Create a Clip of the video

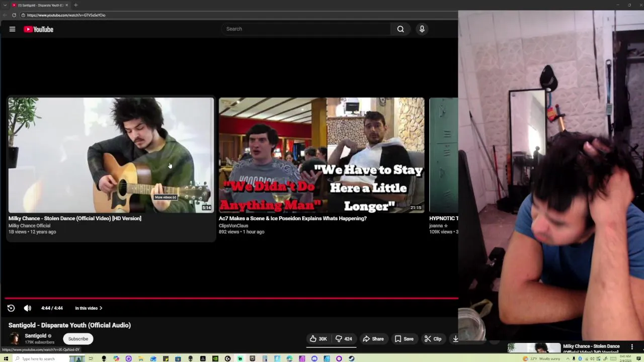coord(433,339)
